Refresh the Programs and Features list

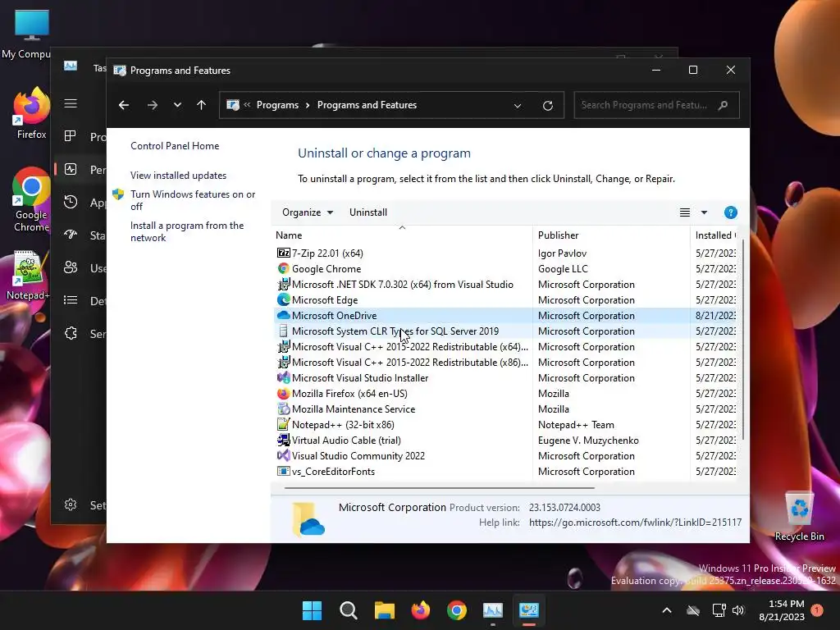tap(547, 106)
